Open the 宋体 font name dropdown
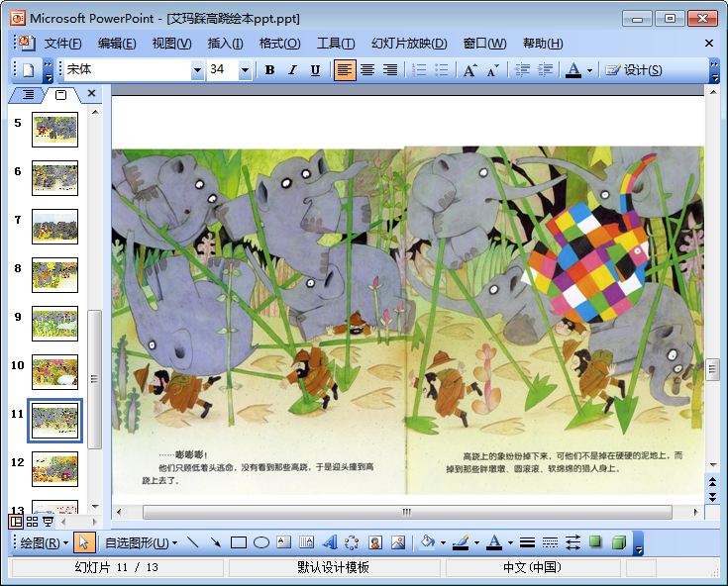The height and width of the screenshot is (586, 728). tap(197, 70)
